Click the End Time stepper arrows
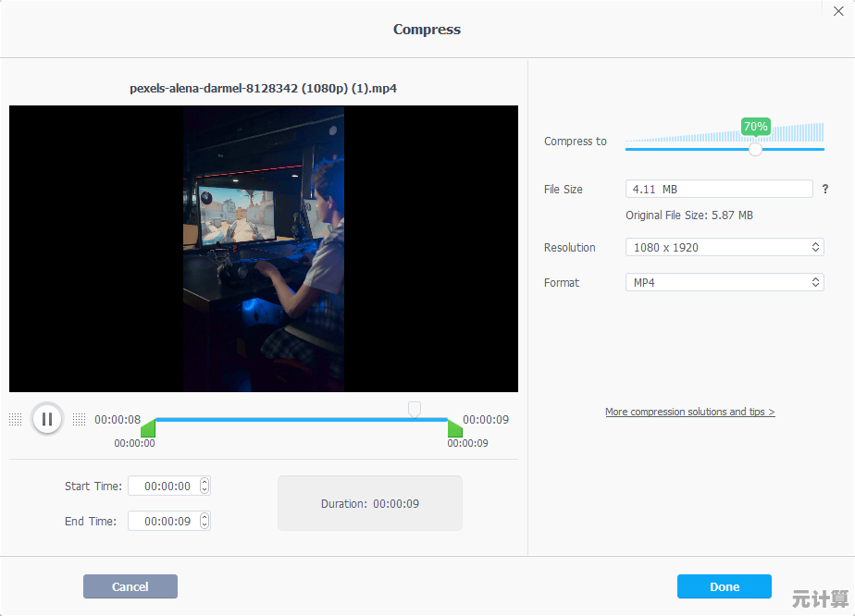Screen dimensions: 855x616 204,522
